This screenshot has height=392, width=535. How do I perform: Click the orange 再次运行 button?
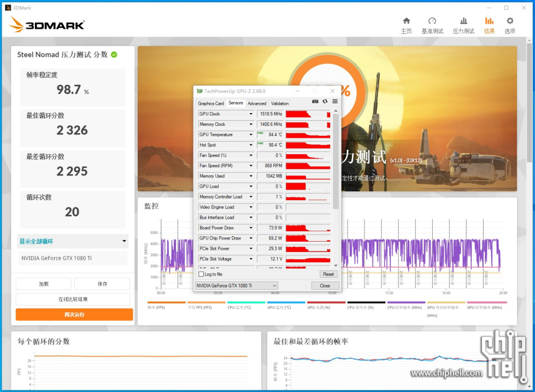coord(74,314)
